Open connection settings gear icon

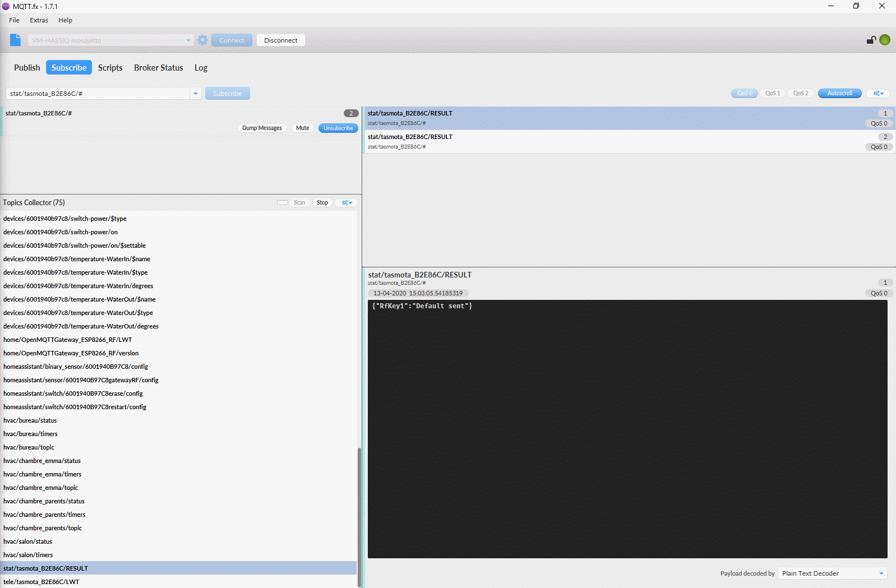pos(202,40)
